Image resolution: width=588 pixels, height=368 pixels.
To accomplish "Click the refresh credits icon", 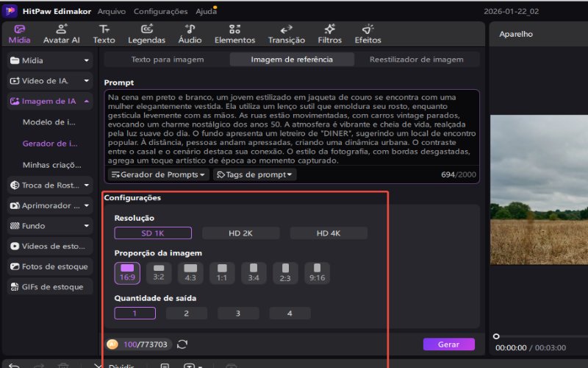I will (x=182, y=344).
